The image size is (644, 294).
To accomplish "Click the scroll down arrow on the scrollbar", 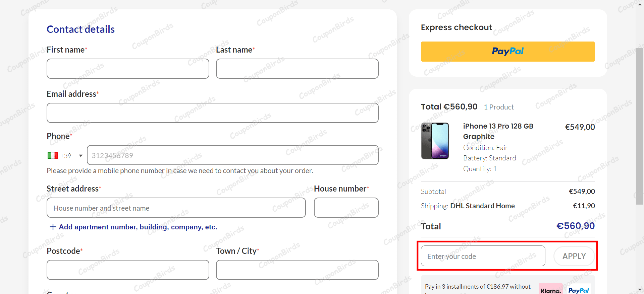I will (x=640, y=290).
